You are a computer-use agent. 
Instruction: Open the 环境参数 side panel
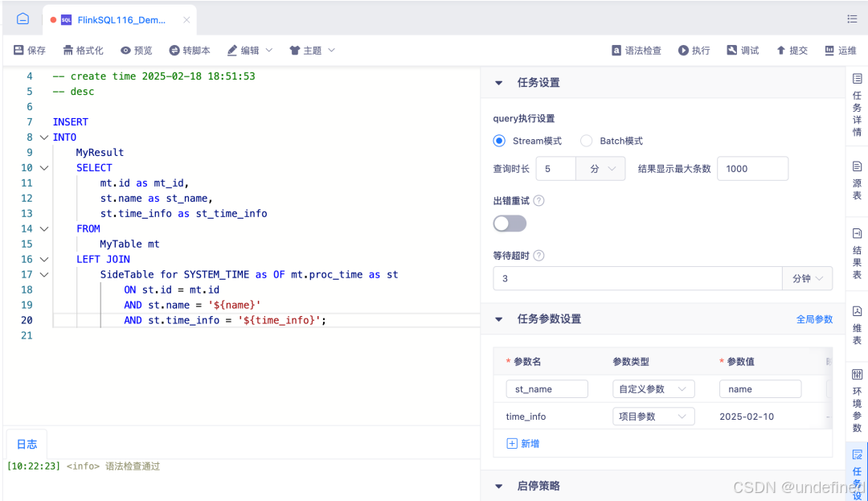(857, 400)
